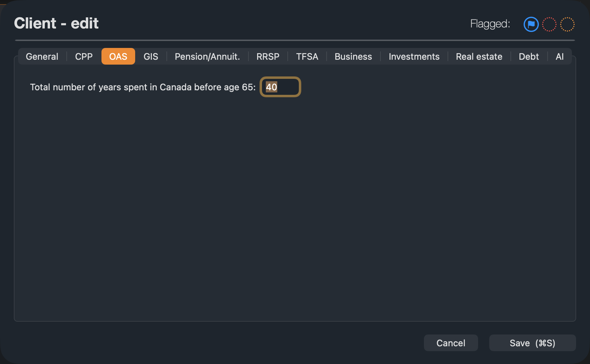Select the OAS tab
Image resolution: width=590 pixels, height=364 pixels.
click(x=118, y=57)
